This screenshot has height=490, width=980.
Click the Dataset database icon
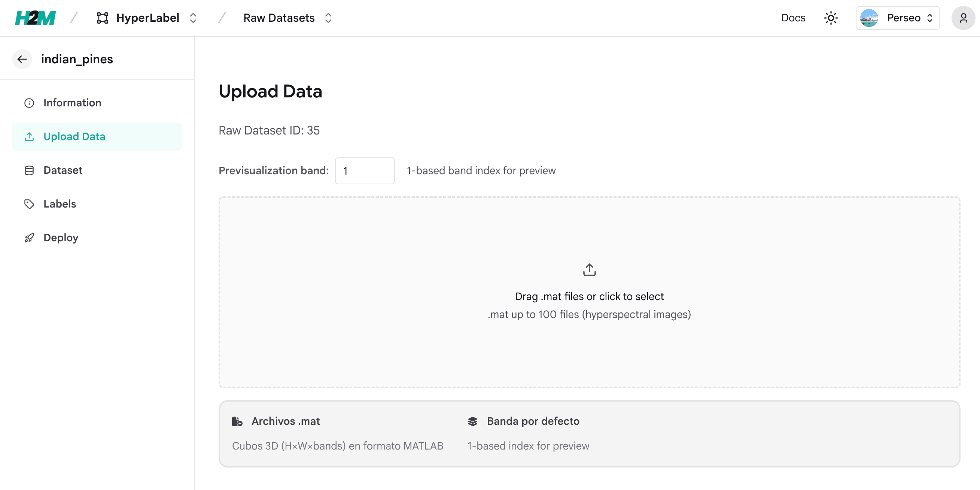tap(29, 170)
